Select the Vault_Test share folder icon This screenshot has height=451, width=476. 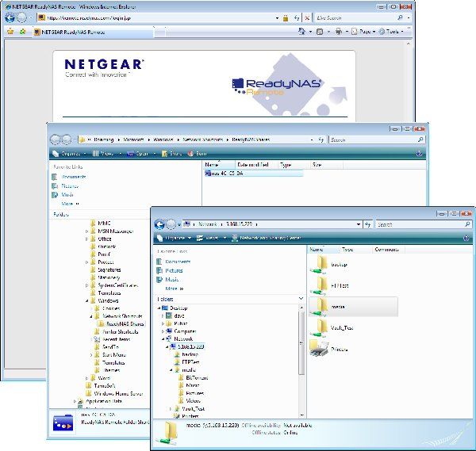tap(318, 328)
